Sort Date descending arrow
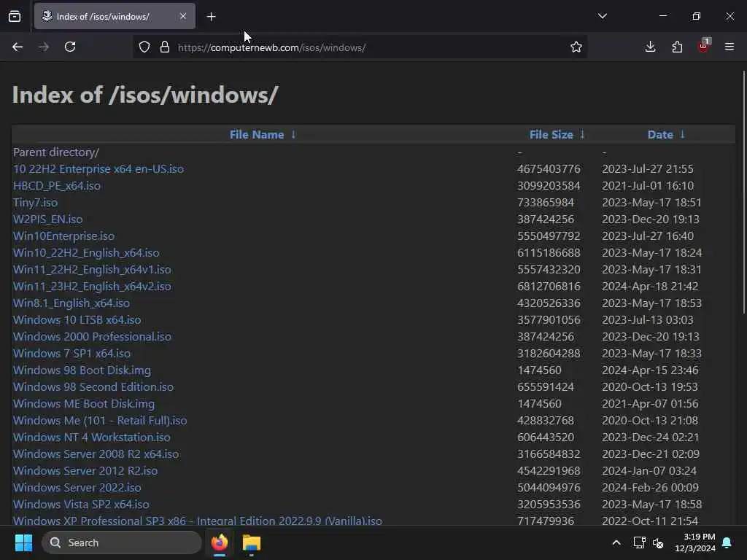This screenshot has height=560, width=747. (x=682, y=134)
